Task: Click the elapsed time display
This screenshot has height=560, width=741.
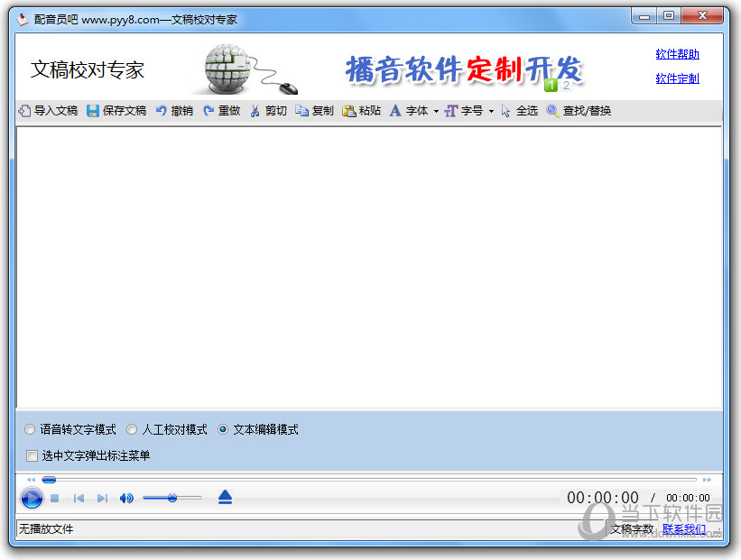Action: (x=603, y=498)
